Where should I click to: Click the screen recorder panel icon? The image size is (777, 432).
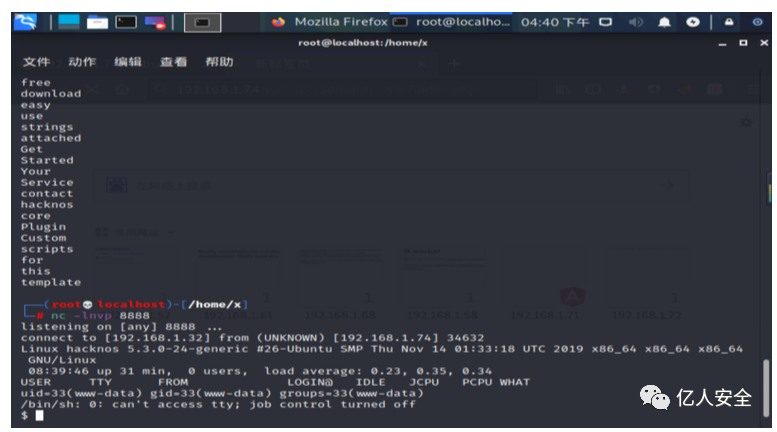155,22
